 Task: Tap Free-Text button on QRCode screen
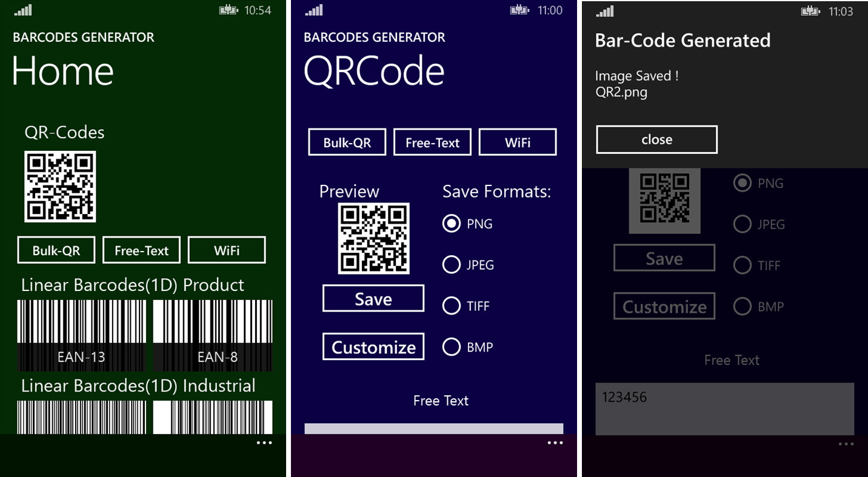pos(432,142)
